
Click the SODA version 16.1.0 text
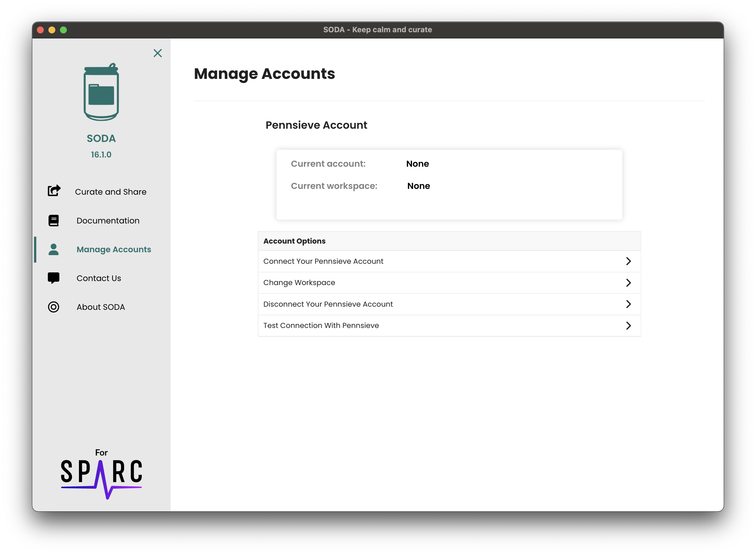(x=101, y=155)
